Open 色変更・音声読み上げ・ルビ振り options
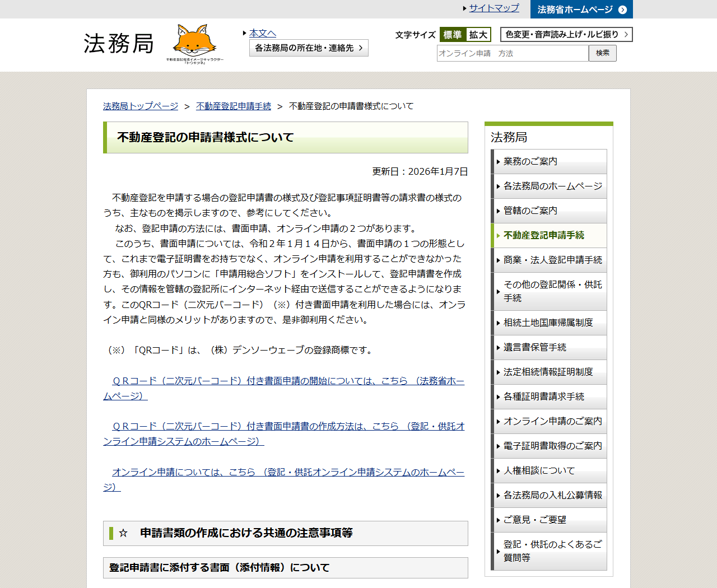 [x=566, y=35]
